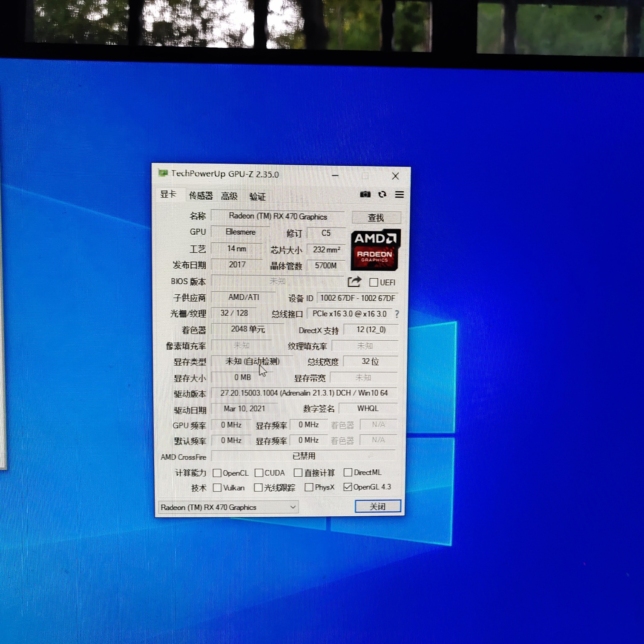Toggle the 直接计算 checkbox
This screenshot has height=644, width=644.
pos(298,473)
